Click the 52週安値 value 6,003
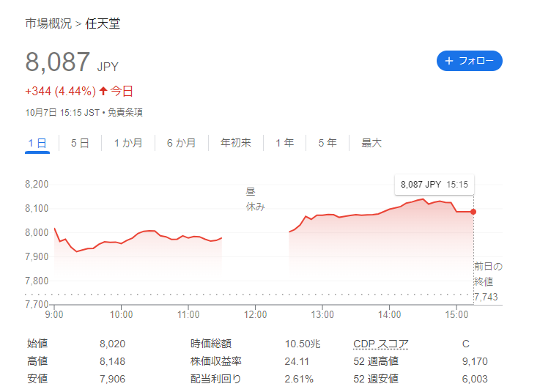Image resolution: width=540 pixels, height=392 pixels. [475, 379]
